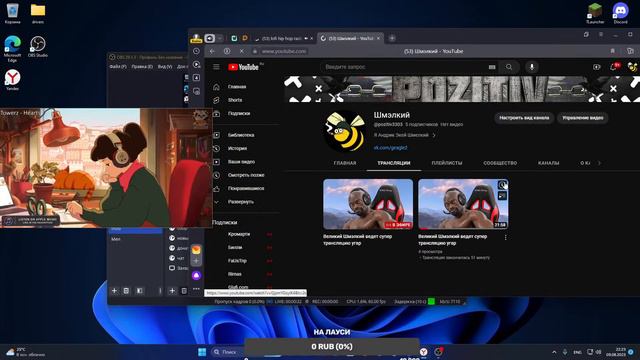This screenshot has height=360, width=640.
Task: Go back with browser back arrow
Action: (x=212, y=51)
